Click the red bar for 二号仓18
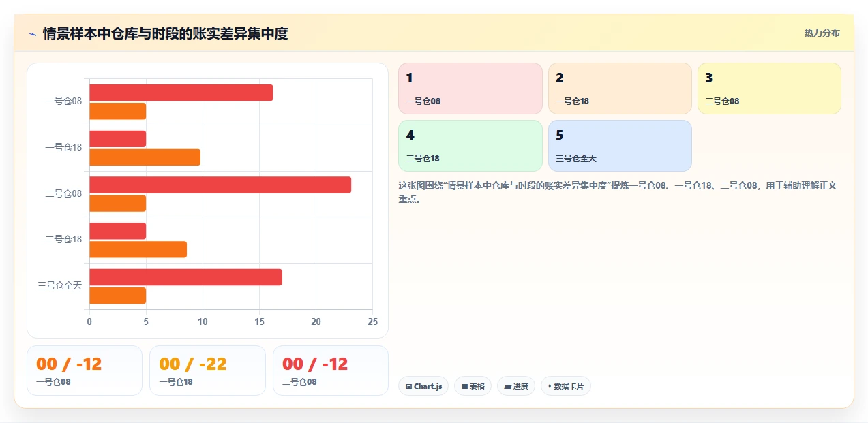Image resolution: width=868 pixels, height=423 pixels. point(118,231)
